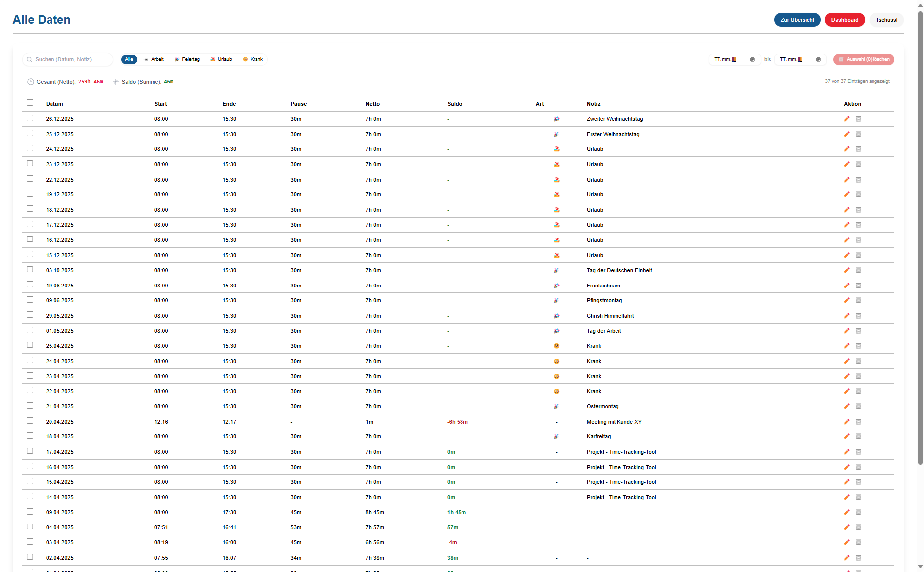Open the calendar picker of the start date field
The image size is (924, 572).
point(752,59)
